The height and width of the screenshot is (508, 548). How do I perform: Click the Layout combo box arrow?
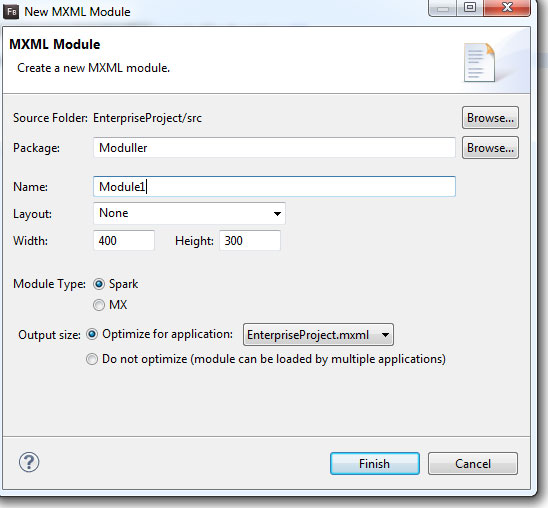tap(277, 214)
